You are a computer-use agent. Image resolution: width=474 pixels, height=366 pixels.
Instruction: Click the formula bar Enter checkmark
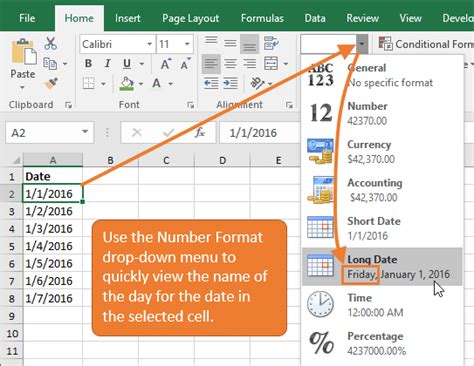click(x=168, y=132)
